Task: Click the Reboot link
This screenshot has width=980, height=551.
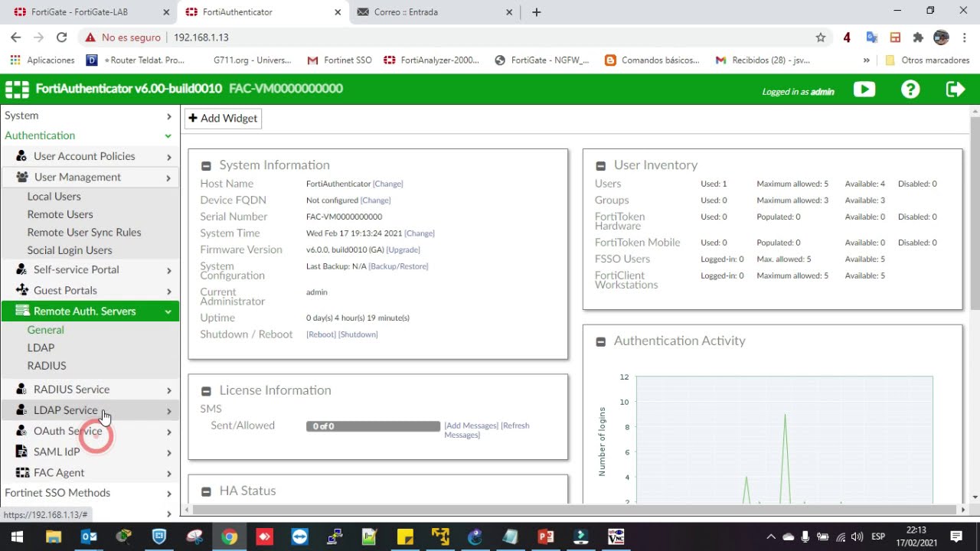Action: pos(321,334)
